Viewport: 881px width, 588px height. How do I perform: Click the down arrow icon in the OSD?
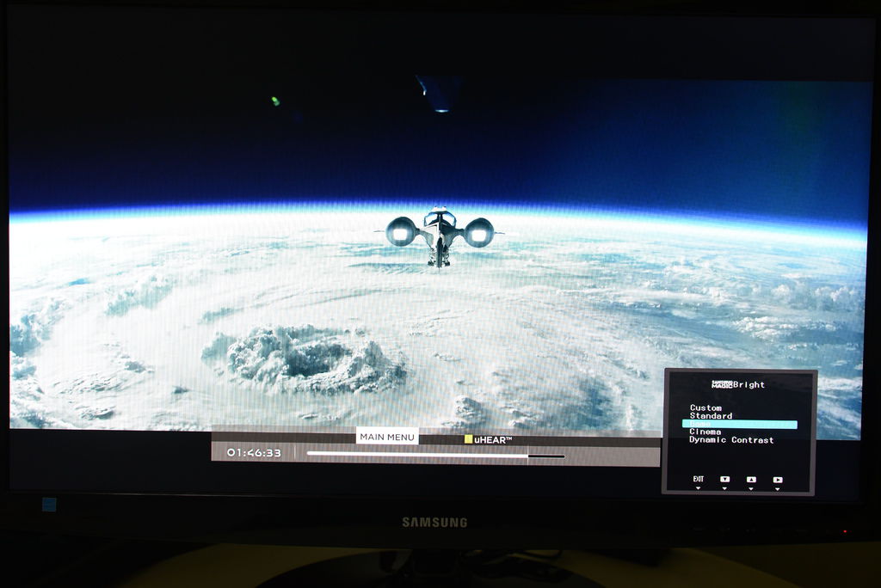724,479
